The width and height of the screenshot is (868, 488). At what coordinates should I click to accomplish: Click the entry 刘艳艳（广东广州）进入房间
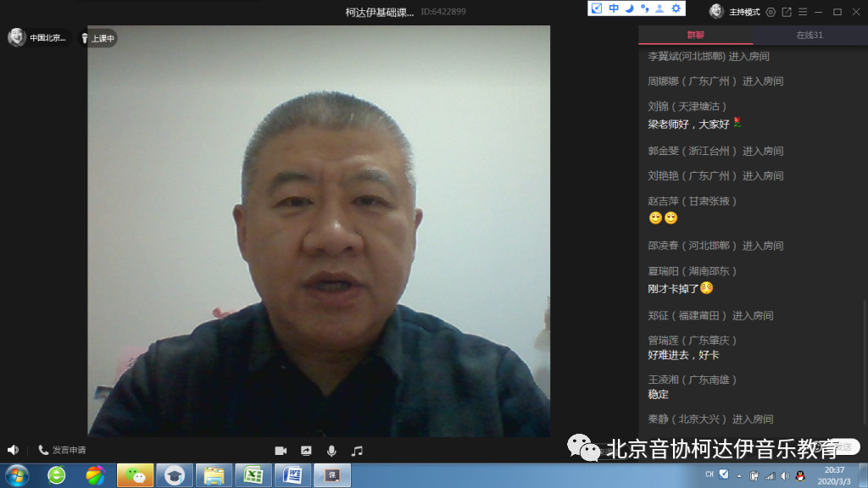coord(715,176)
